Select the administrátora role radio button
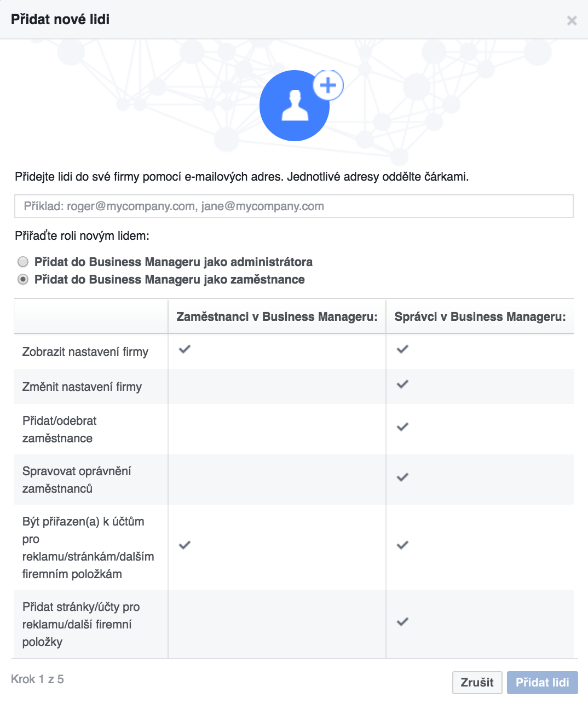The height and width of the screenshot is (704, 588). click(x=23, y=262)
